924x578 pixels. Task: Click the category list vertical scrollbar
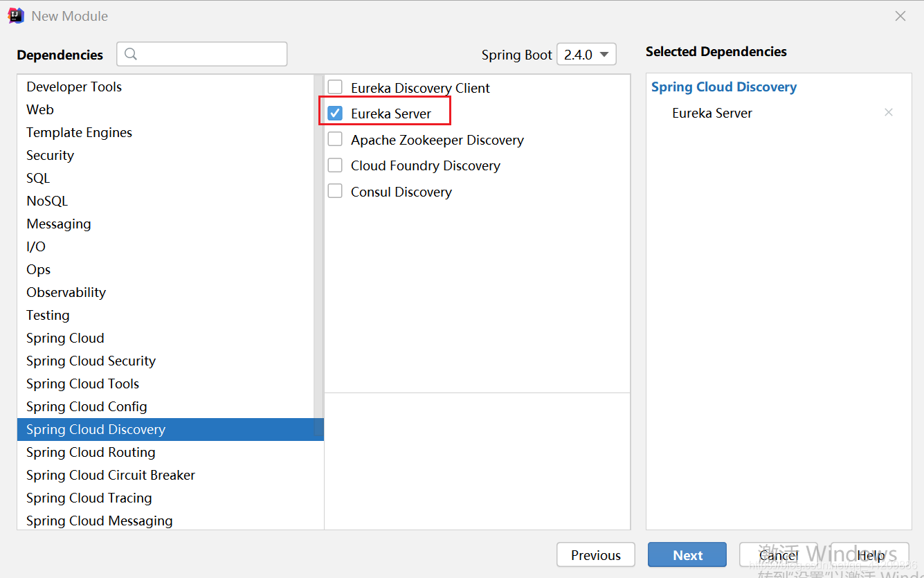point(318,256)
